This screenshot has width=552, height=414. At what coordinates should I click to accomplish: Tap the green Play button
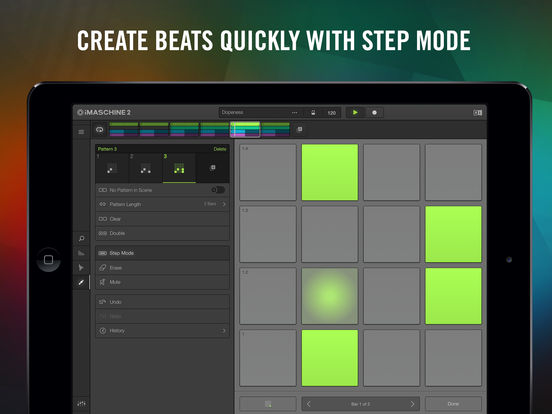point(355,112)
